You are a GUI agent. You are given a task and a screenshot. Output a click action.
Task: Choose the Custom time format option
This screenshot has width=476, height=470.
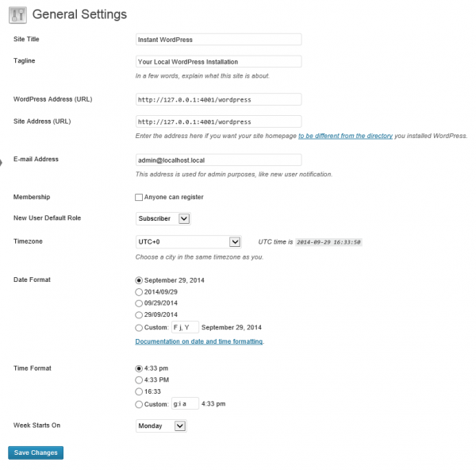[x=139, y=404]
